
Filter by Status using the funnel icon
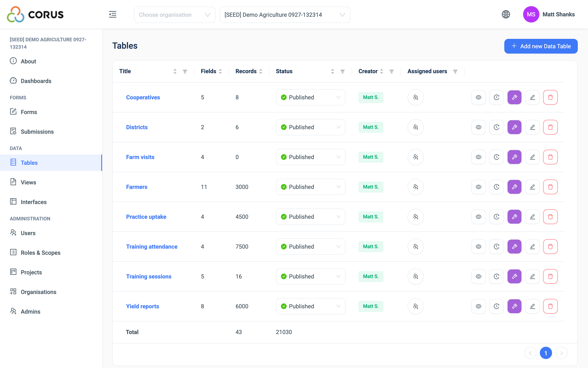[x=342, y=71]
